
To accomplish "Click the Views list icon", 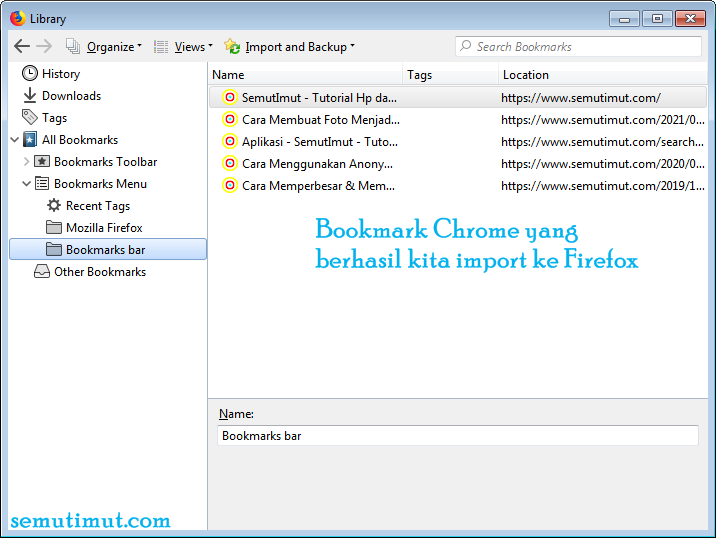I will [x=161, y=47].
